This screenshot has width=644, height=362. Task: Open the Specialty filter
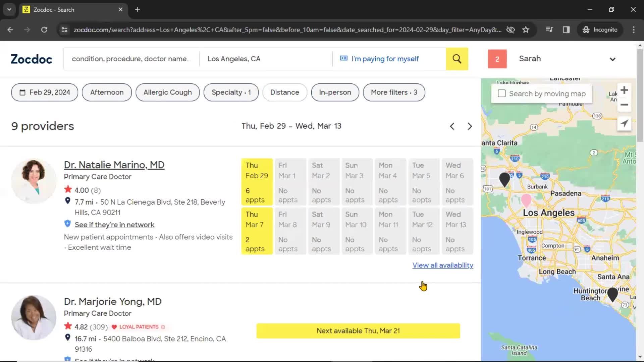click(231, 92)
